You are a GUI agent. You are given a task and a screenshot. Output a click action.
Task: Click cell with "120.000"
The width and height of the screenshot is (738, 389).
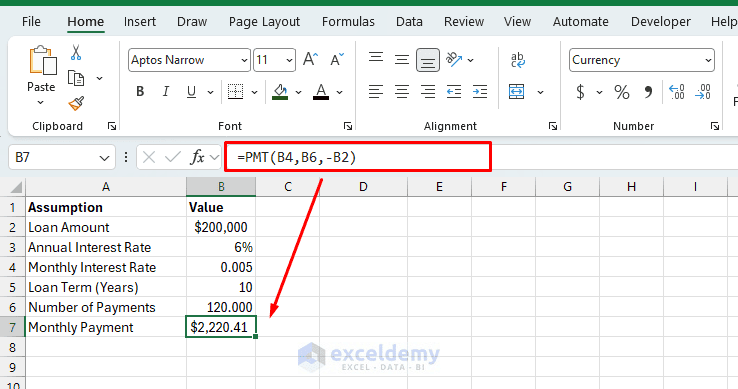click(x=221, y=308)
